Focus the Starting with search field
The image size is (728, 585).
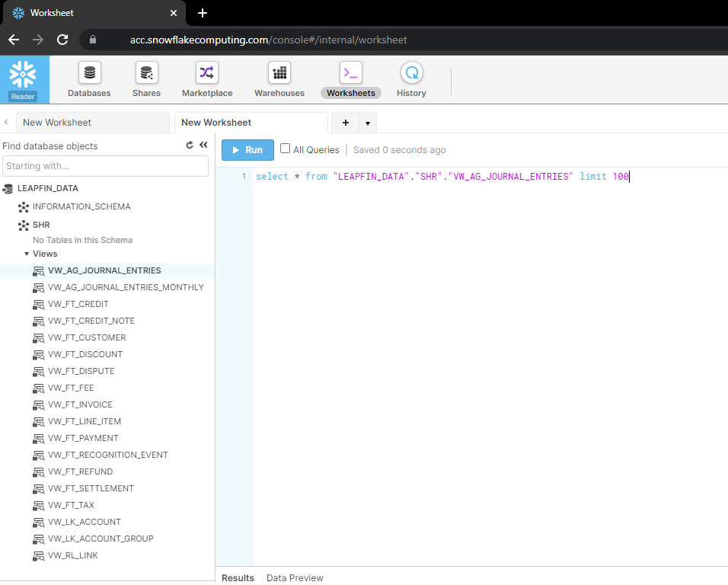click(x=105, y=166)
